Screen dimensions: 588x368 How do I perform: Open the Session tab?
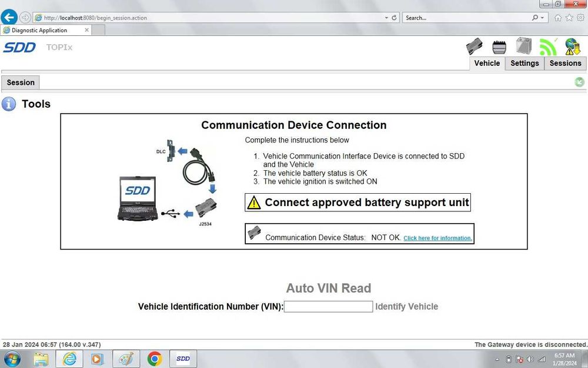pyautogui.click(x=21, y=82)
